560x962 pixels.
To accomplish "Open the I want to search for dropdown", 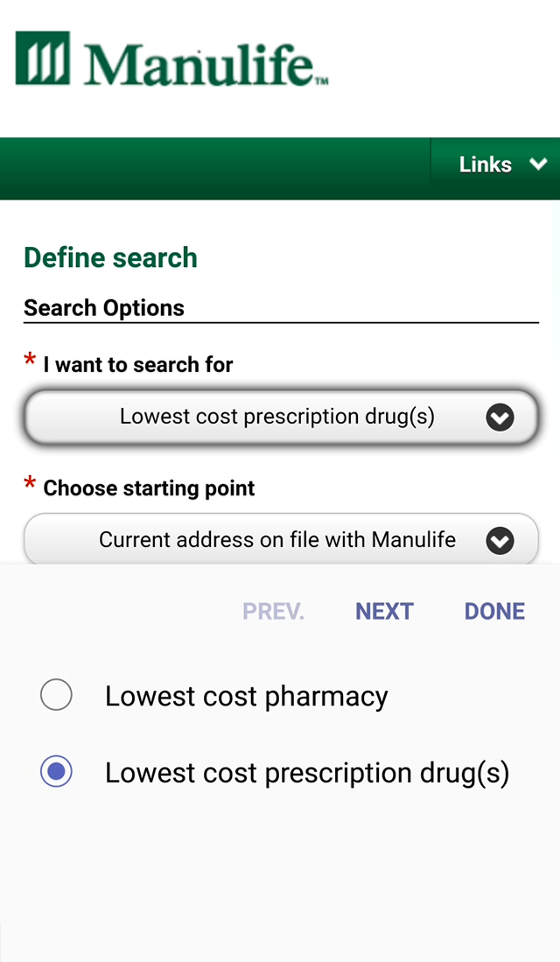I will coord(280,418).
